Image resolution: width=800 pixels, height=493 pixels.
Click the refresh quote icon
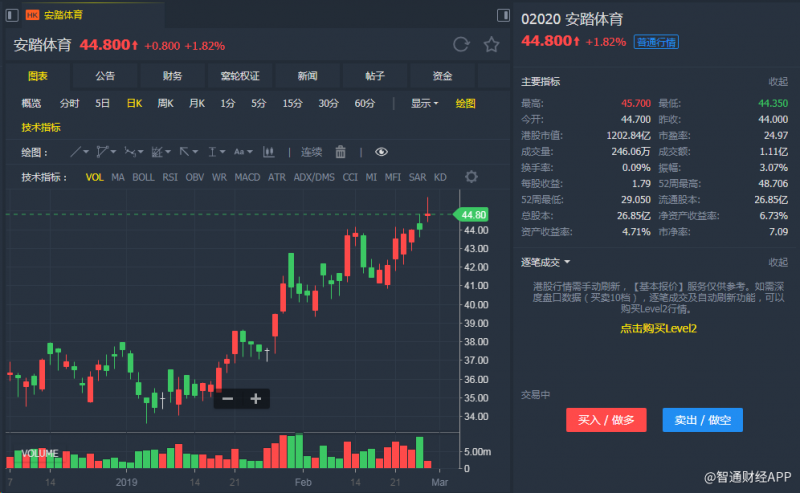coord(461,44)
